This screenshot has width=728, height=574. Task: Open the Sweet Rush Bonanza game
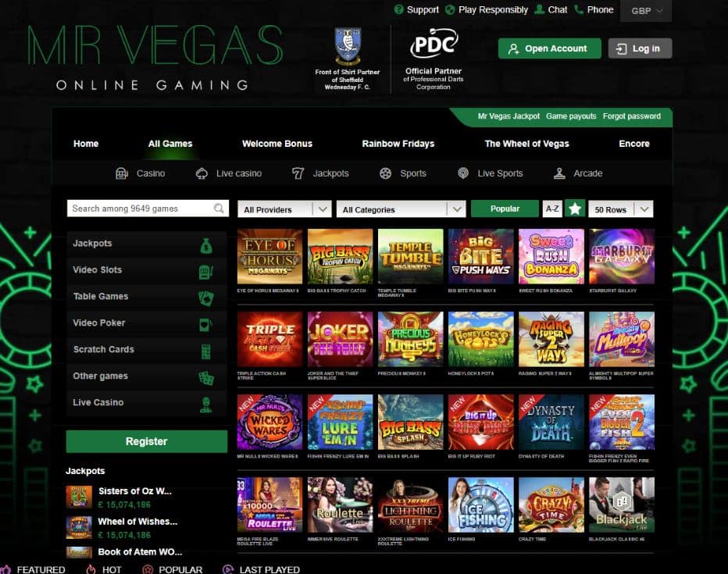[x=551, y=256]
